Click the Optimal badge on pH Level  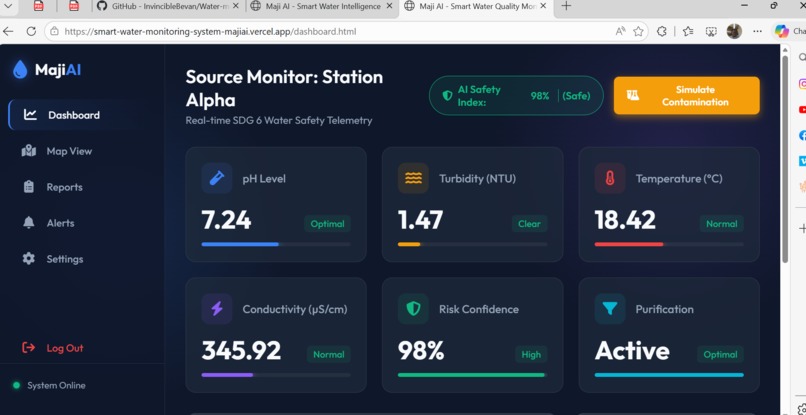coord(327,224)
